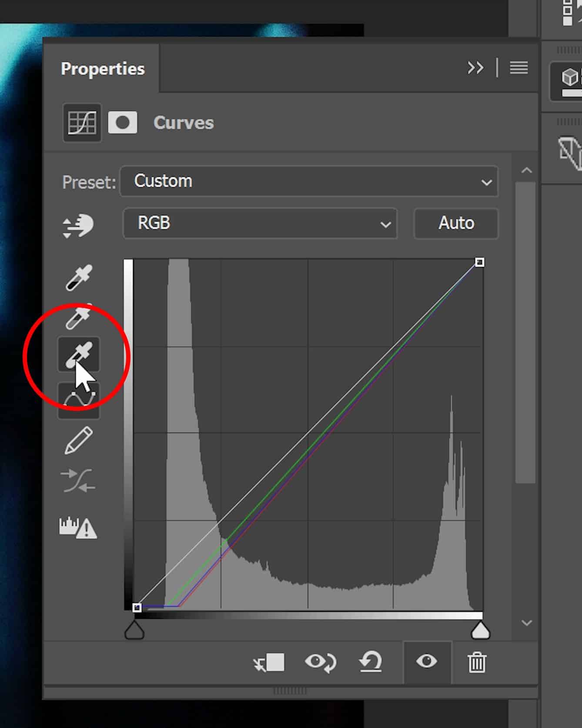582x728 pixels.
Task: Click the Curves adjustment icon
Action: coord(82,123)
